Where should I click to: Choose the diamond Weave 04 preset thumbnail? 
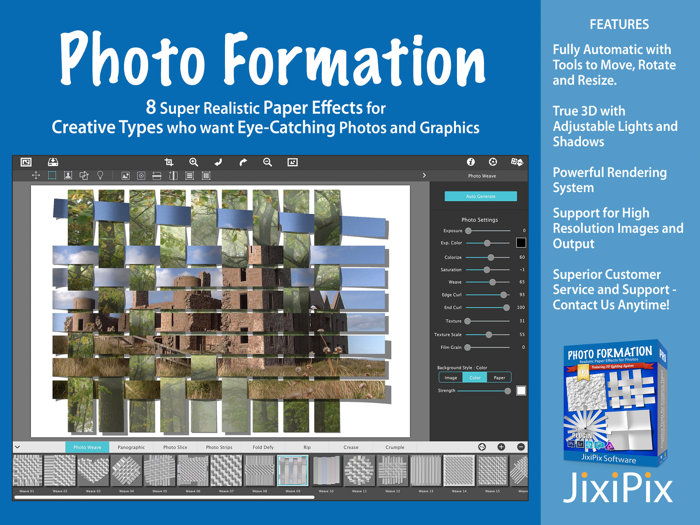click(x=126, y=471)
